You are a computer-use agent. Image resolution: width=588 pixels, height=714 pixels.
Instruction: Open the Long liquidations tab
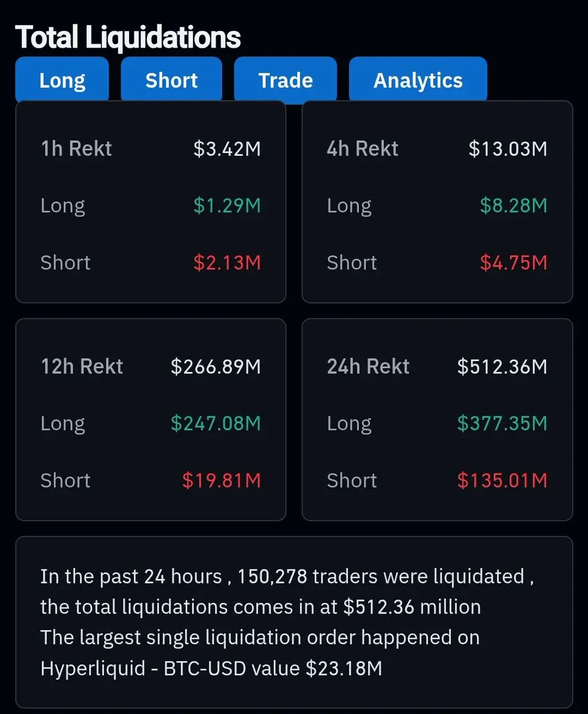point(62,80)
